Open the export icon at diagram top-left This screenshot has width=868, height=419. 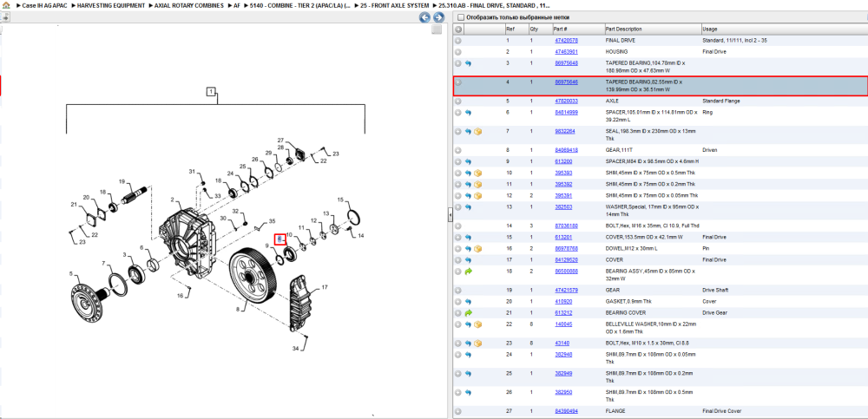point(3,17)
